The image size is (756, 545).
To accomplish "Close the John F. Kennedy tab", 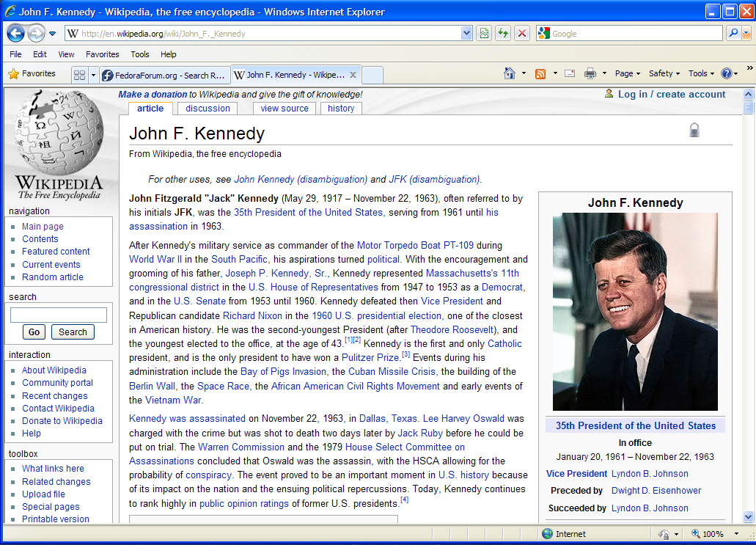I will (x=353, y=75).
